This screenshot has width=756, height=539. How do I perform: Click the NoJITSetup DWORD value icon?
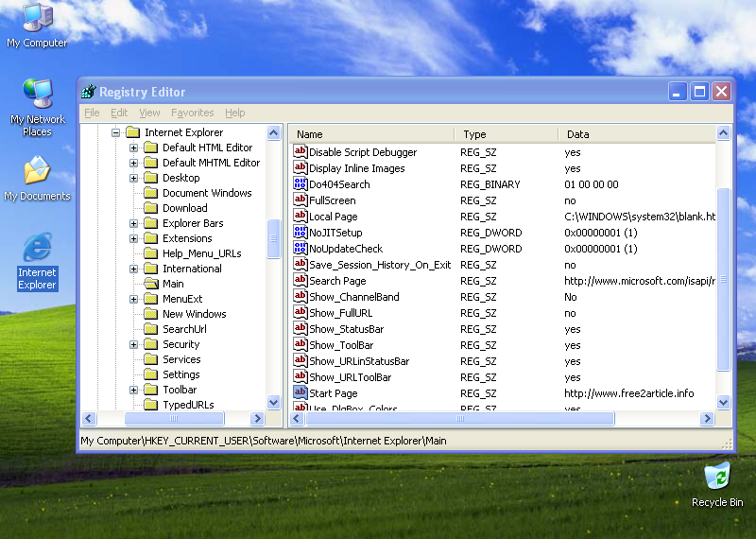click(x=300, y=232)
